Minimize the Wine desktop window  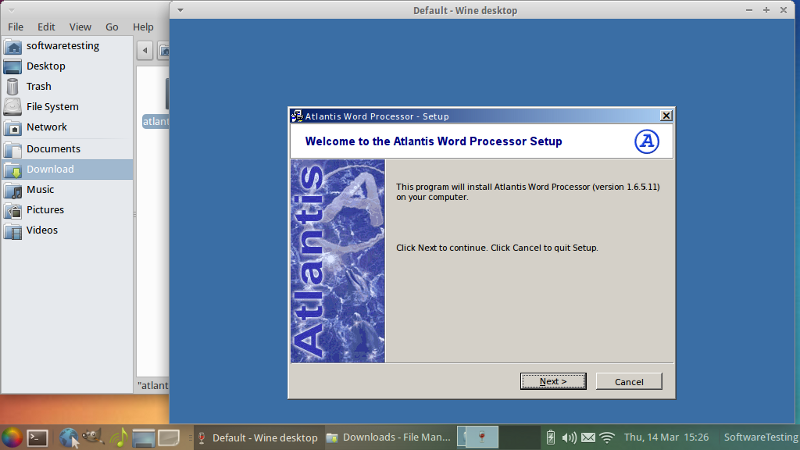coord(749,10)
